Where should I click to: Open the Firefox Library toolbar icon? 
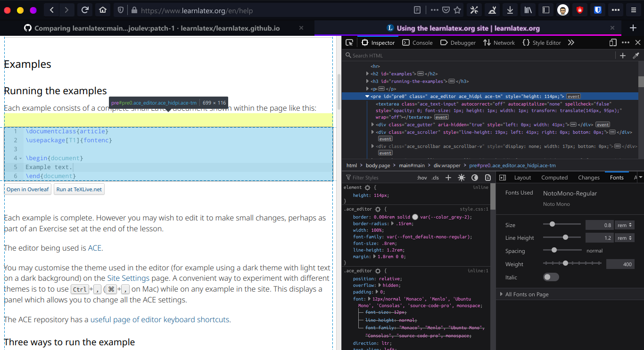528,9
